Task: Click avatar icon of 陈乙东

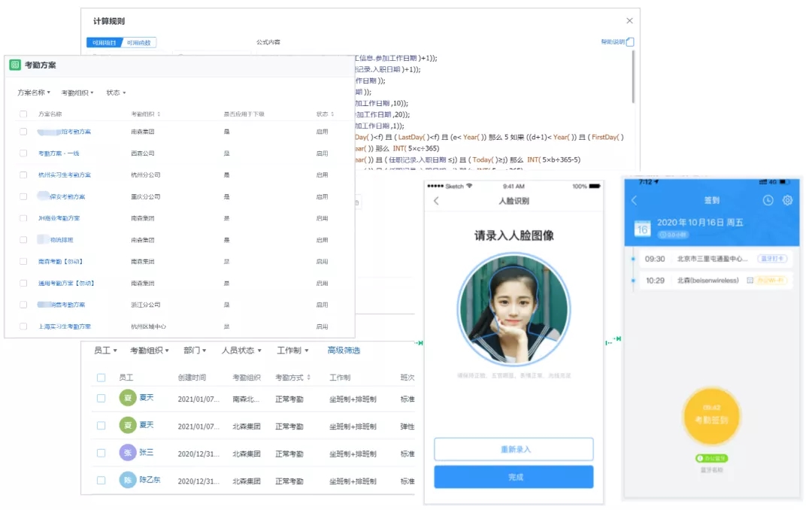Action: click(x=128, y=480)
